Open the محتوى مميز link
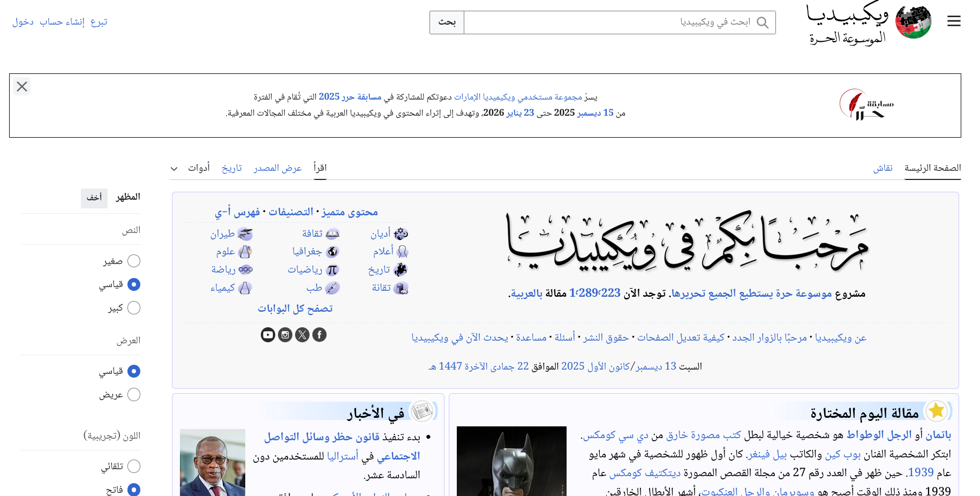Screen dimensions: 980x496 pyautogui.click(x=350, y=212)
